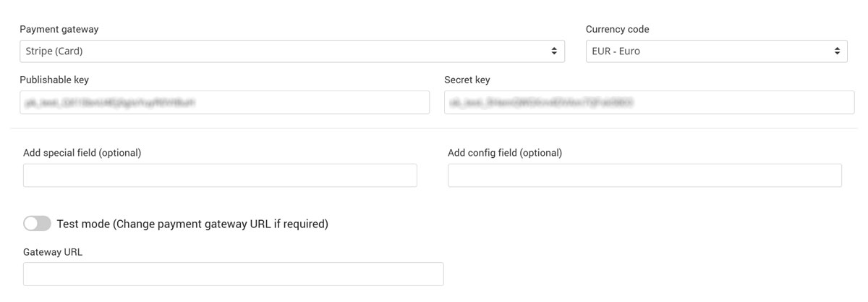Focus the Publishable key input field
The width and height of the screenshot is (868, 302).
pos(224,103)
